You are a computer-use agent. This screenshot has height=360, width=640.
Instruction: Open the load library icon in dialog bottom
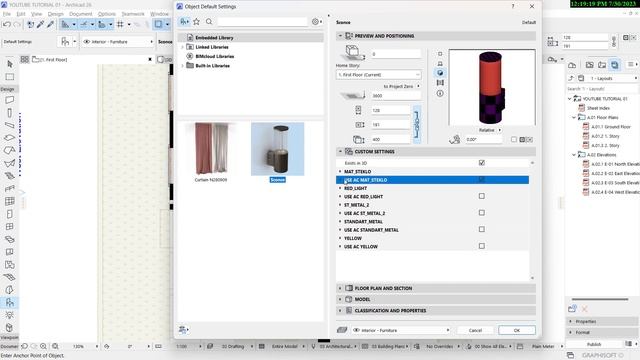pos(183,329)
